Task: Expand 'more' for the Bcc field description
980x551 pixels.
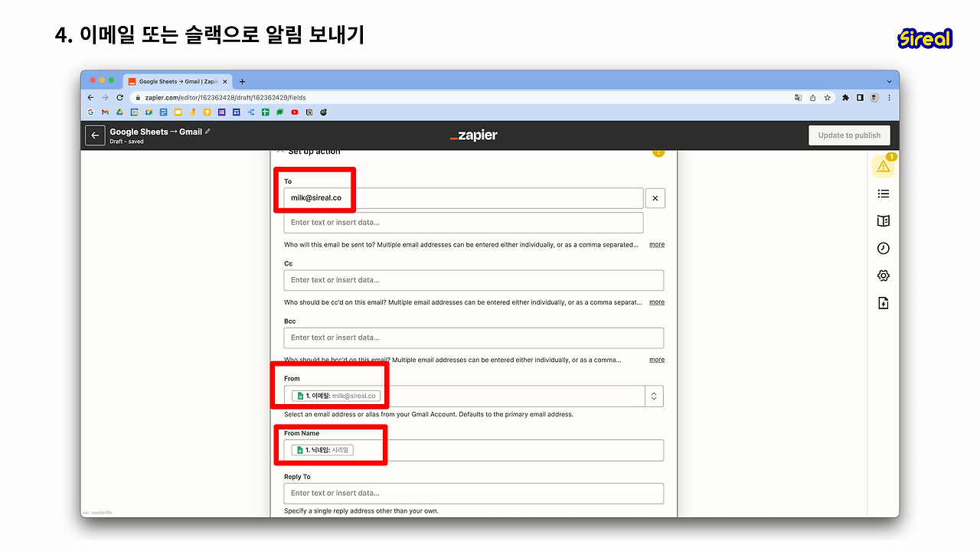Action: [x=657, y=360]
